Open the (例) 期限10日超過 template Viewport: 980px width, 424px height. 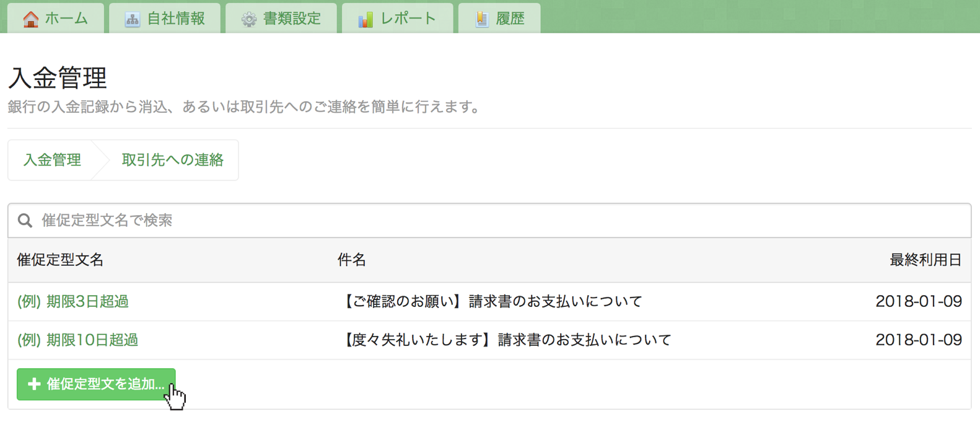pyautogui.click(x=77, y=340)
